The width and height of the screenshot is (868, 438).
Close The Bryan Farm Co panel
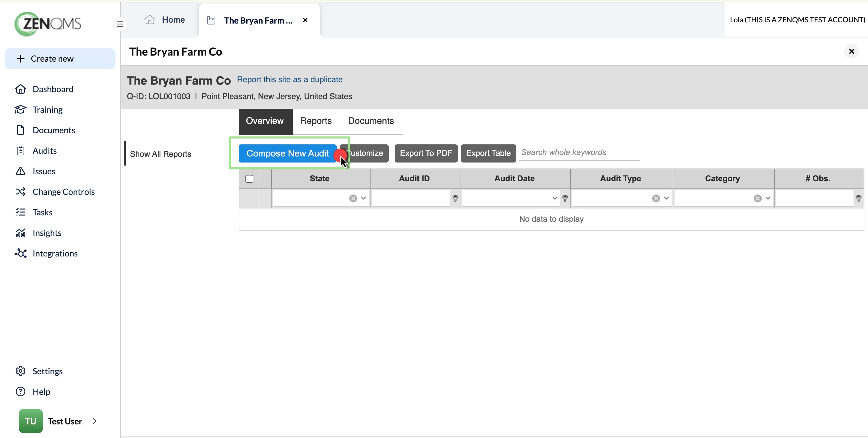[x=851, y=52]
